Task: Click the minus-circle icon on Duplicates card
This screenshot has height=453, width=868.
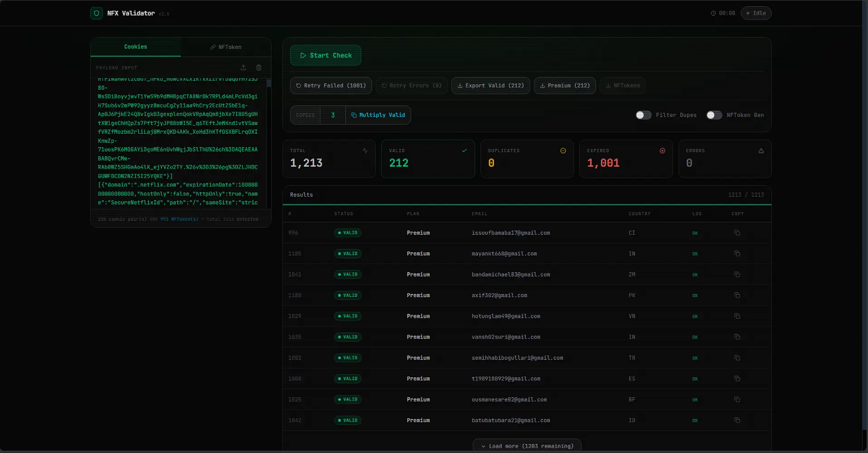Action: tap(563, 151)
